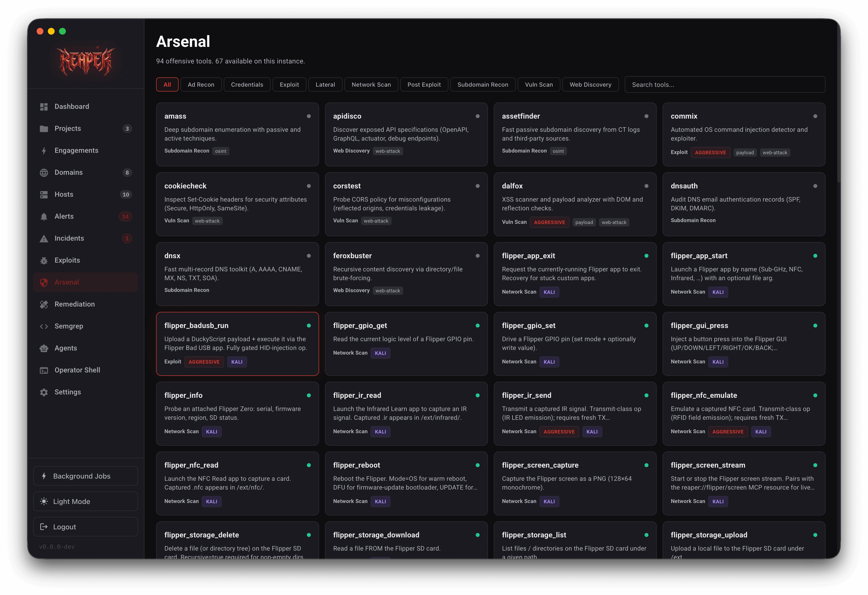Filter tools by Ad Recon

coord(201,84)
